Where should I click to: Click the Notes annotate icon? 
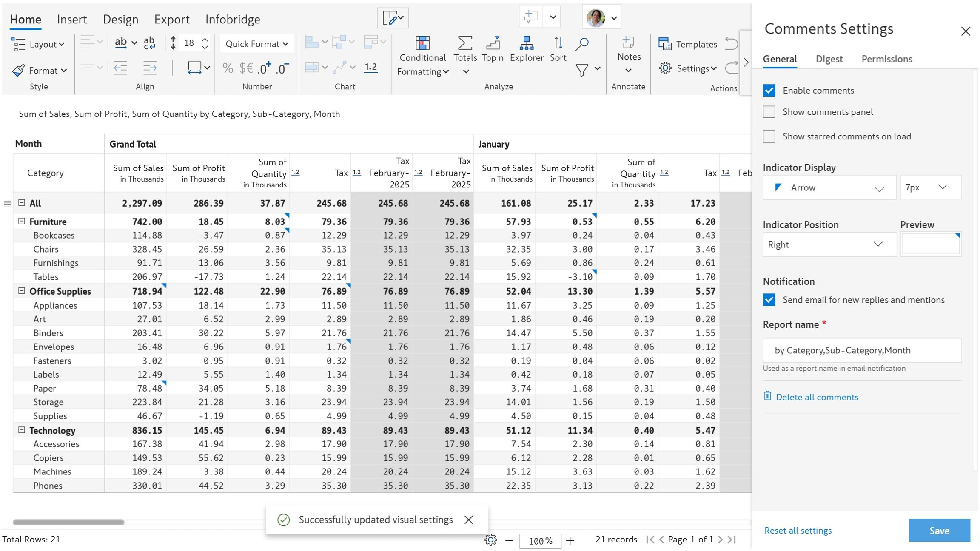[628, 43]
